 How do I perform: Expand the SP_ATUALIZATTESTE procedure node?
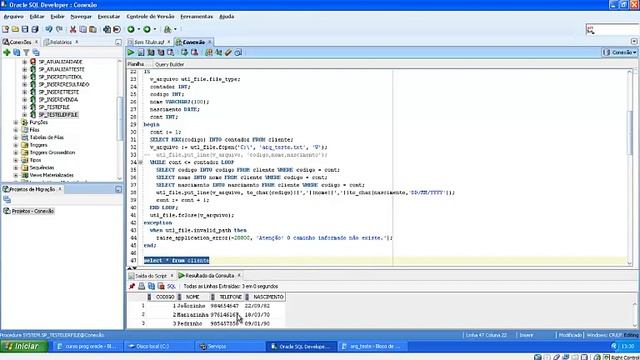tap(24, 69)
